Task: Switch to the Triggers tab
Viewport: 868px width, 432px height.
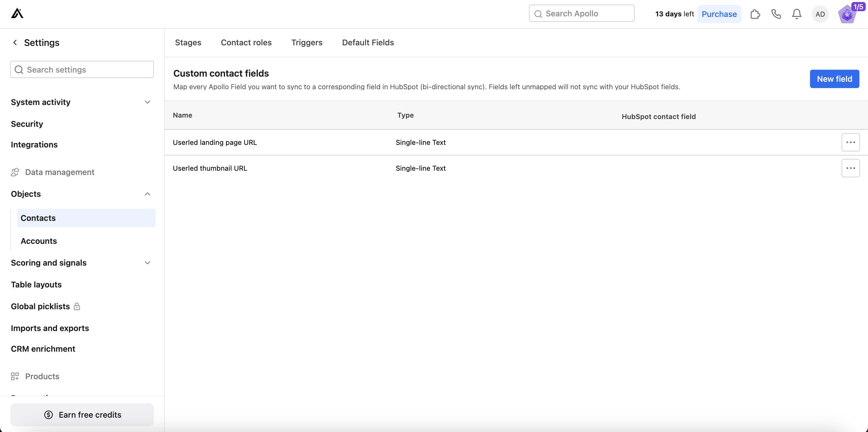Action: coord(307,42)
